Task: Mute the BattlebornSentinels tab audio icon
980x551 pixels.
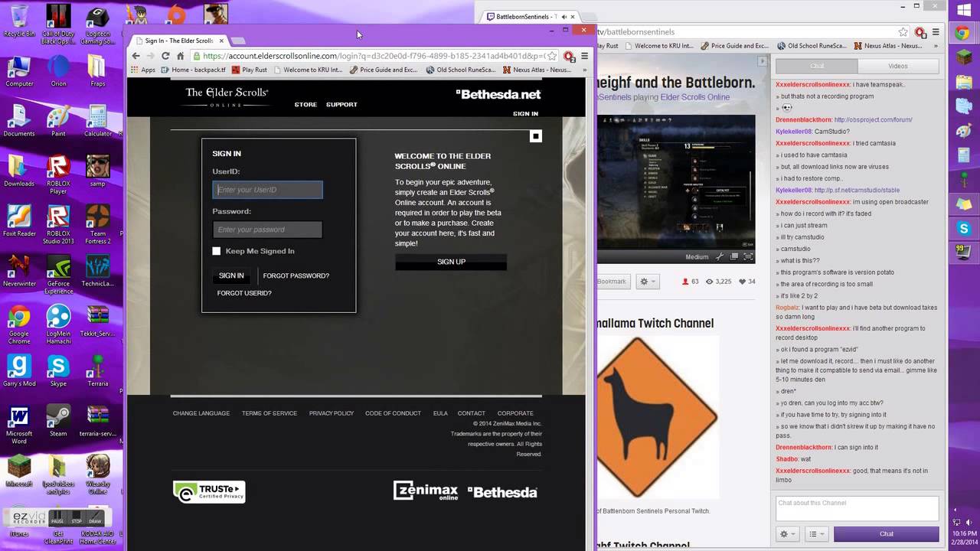Action: pos(563,17)
